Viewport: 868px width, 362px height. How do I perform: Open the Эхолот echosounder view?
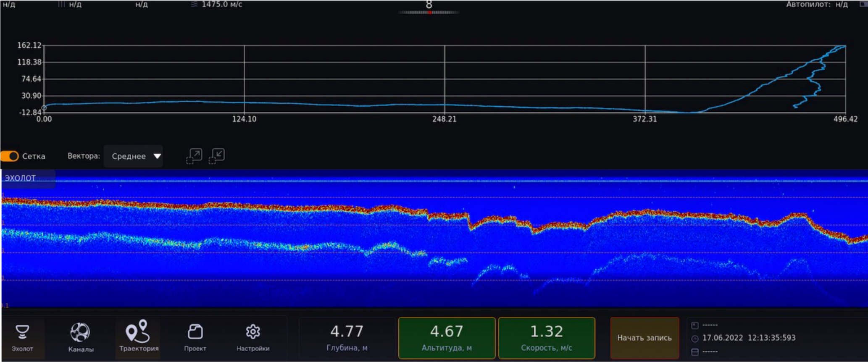point(22,338)
